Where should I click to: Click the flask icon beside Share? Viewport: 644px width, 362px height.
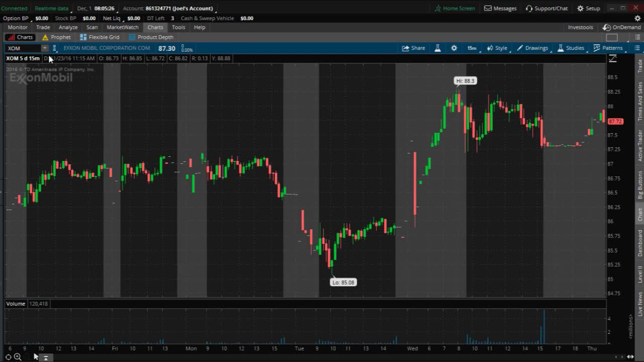click(438, 48)
